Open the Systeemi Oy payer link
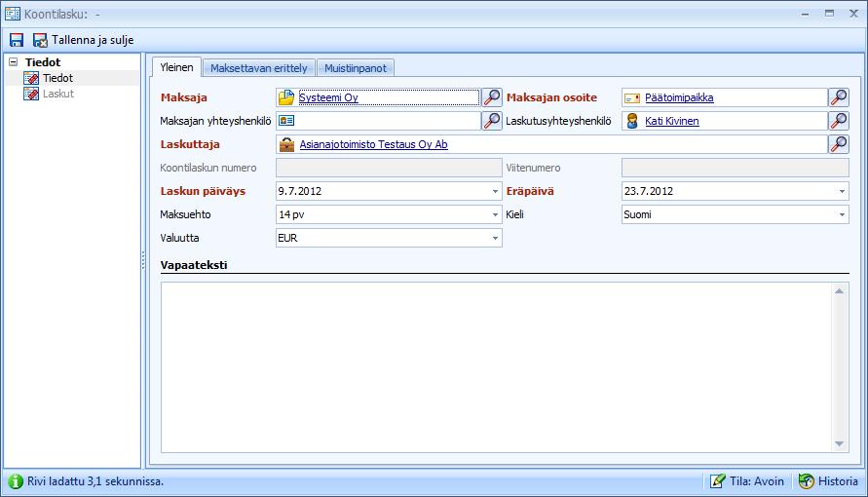 pos(328,97)
